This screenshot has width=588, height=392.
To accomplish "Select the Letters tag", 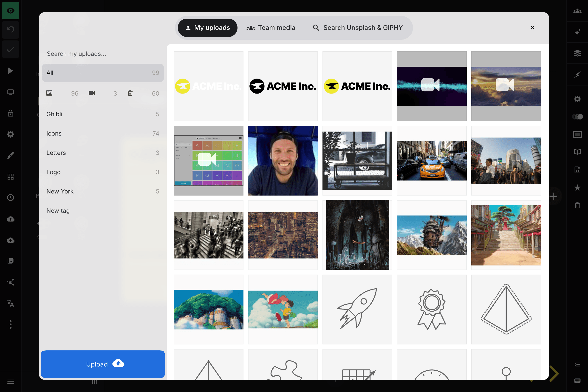I will [103, 153].
